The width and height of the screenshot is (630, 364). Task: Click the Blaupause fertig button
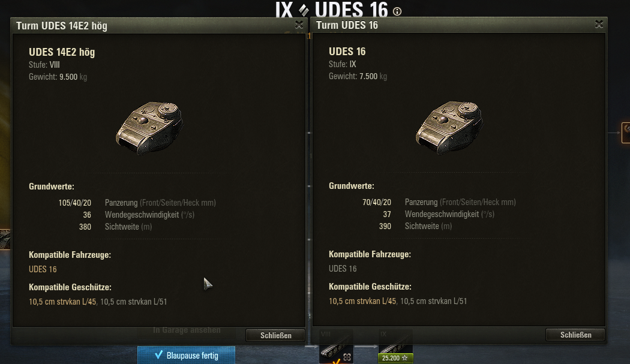pos(186,355)
